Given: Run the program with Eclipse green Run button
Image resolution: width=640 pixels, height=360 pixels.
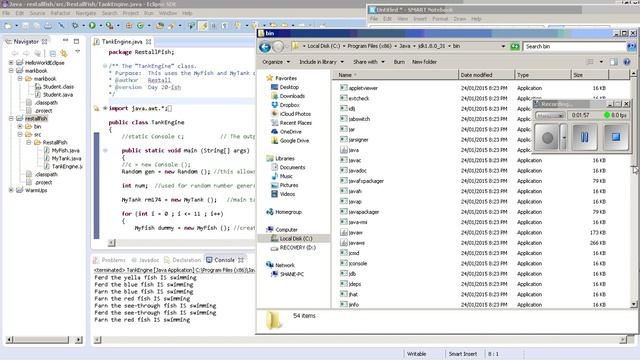Looking at the screenshot, I should pos(92,25).
